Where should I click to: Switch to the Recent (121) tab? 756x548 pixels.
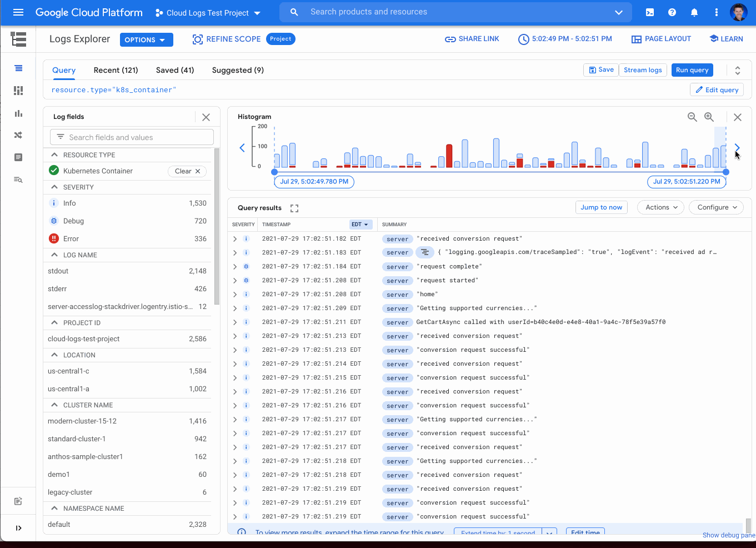(116, 70)
